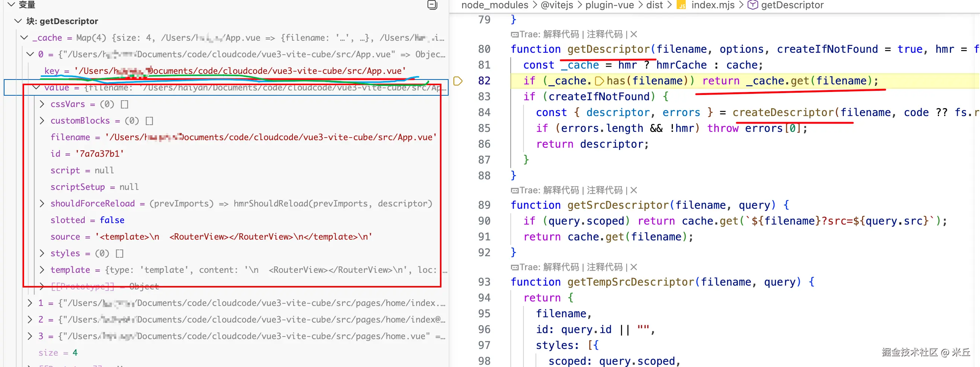Expand the styles array
Image resolution: width=980 pixels, height=367 pixels.
pos(42,253)
